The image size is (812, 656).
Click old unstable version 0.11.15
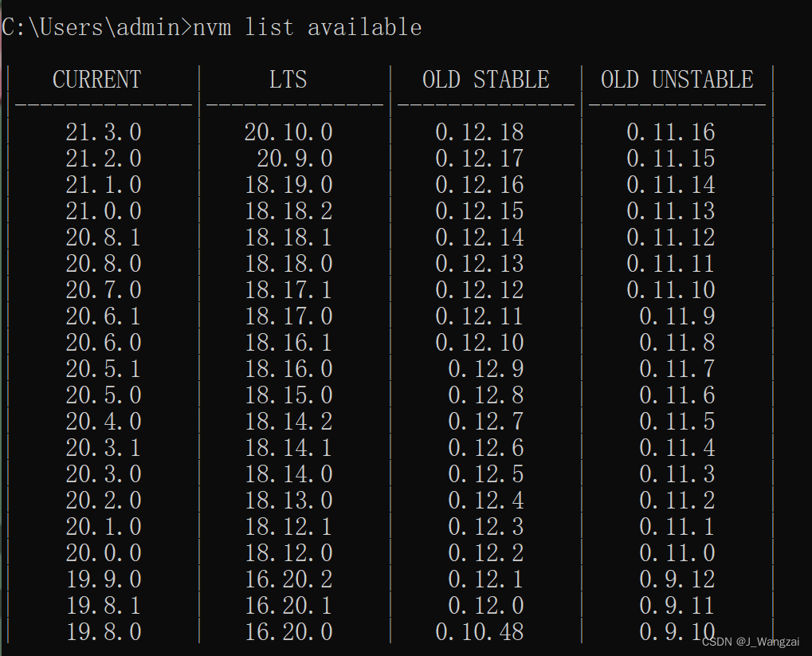pyautogui.click(x=671, y=159)
